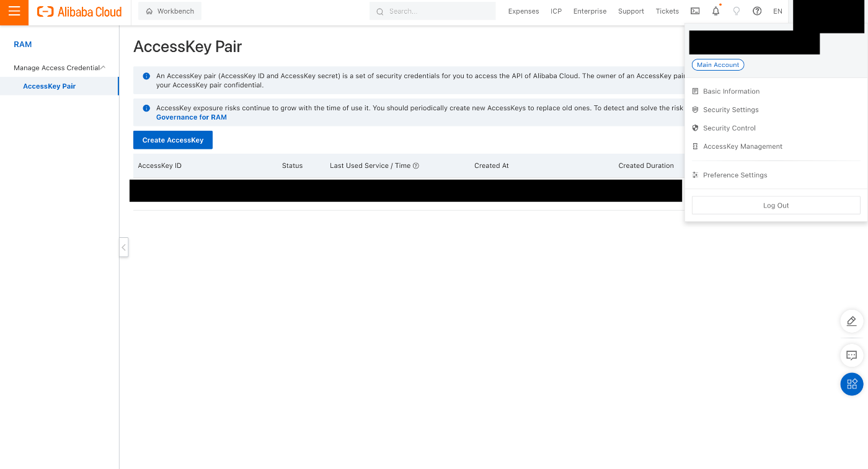Open Preference Settings in account menu
Screen dimensions: 868x469
[735, 175]
